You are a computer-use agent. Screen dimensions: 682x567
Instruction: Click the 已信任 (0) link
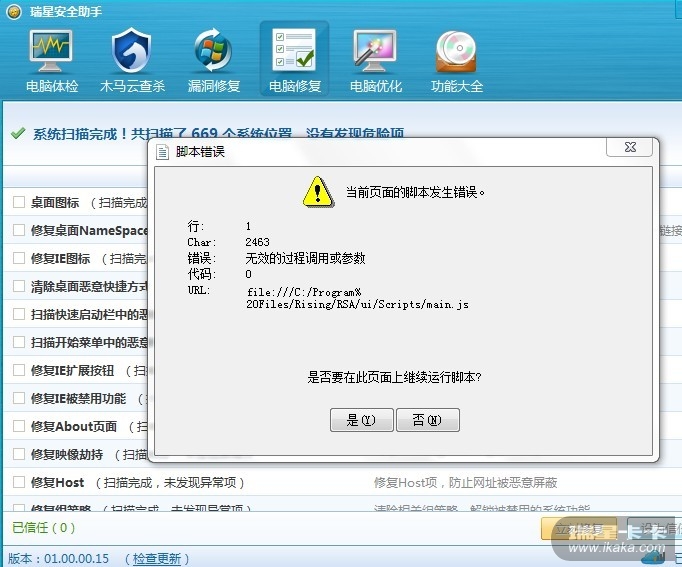(x=43, y=528)
